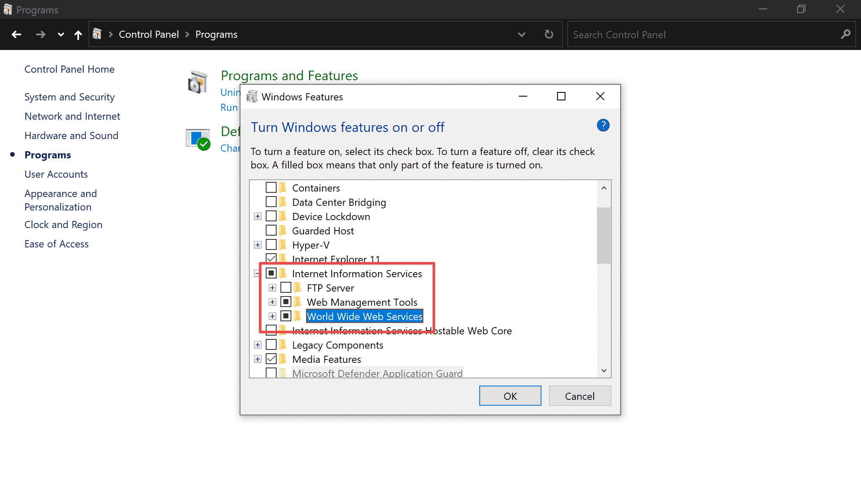Check the FTP Server checkbox

pos(286,288)
